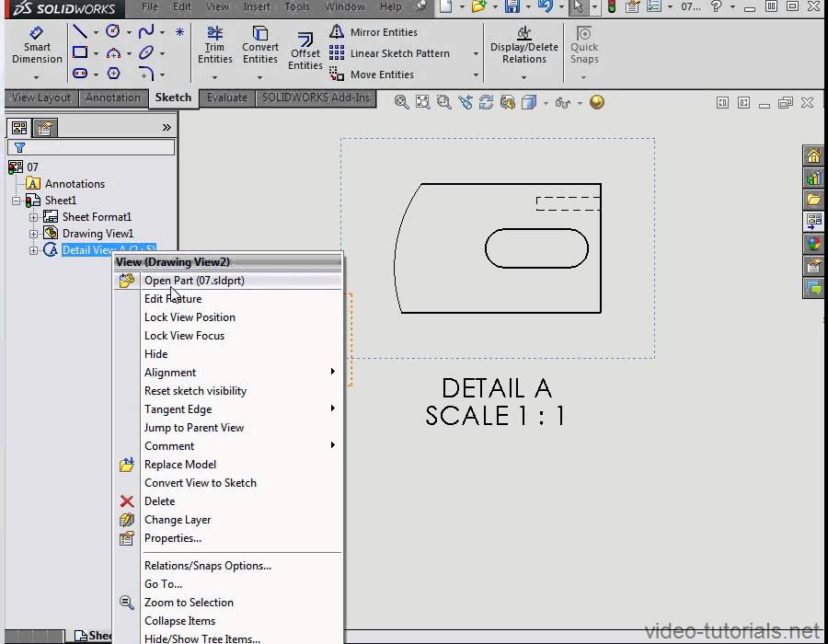Screen dimensions: 828x644
Task: Expand Sheet Format1 tree node
Action: pos(33,217)
